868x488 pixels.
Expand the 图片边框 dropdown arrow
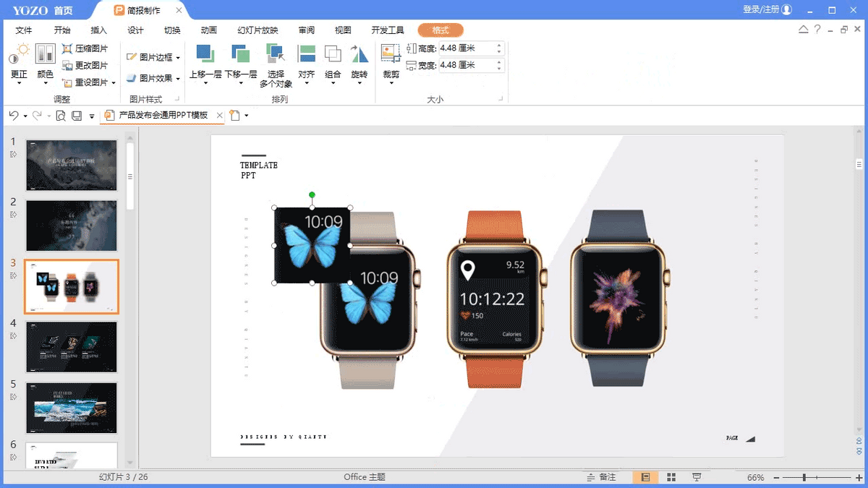(x=178, y=58)
